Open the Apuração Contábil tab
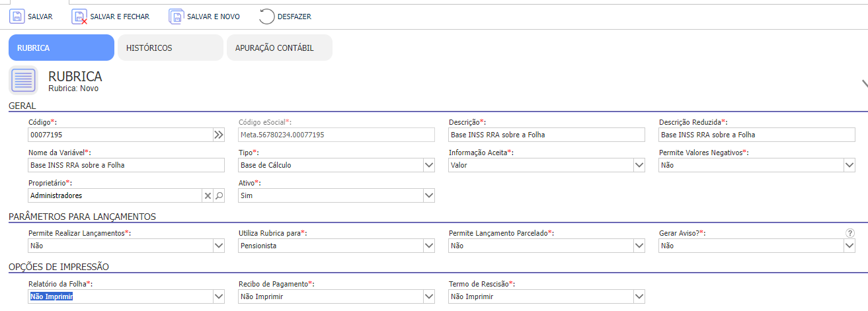868x311 pixels. click(x=280, y=48)
